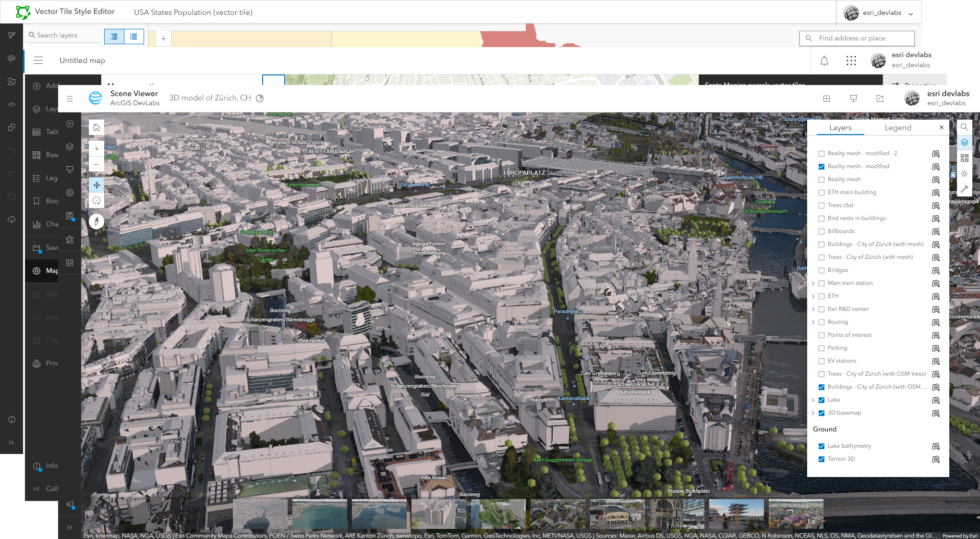
Task: Select the rotate navigation tool
Action: click(97, 201)
